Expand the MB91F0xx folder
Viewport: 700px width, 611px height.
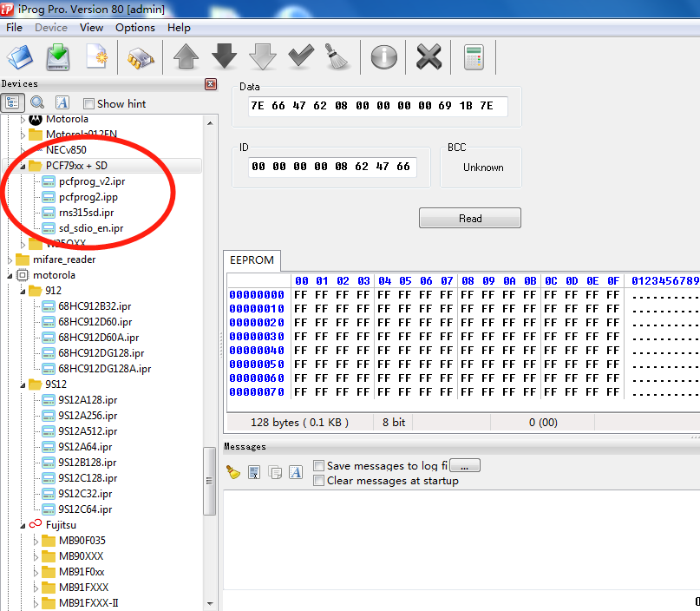pos(36,573)
